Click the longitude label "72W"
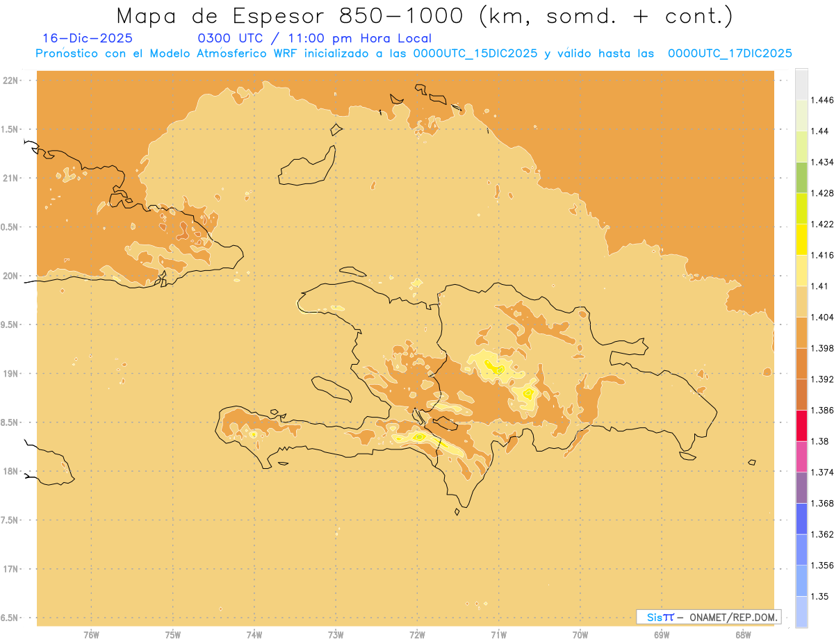Viewport: 834px width, 644px height. [x=417, y=635]
